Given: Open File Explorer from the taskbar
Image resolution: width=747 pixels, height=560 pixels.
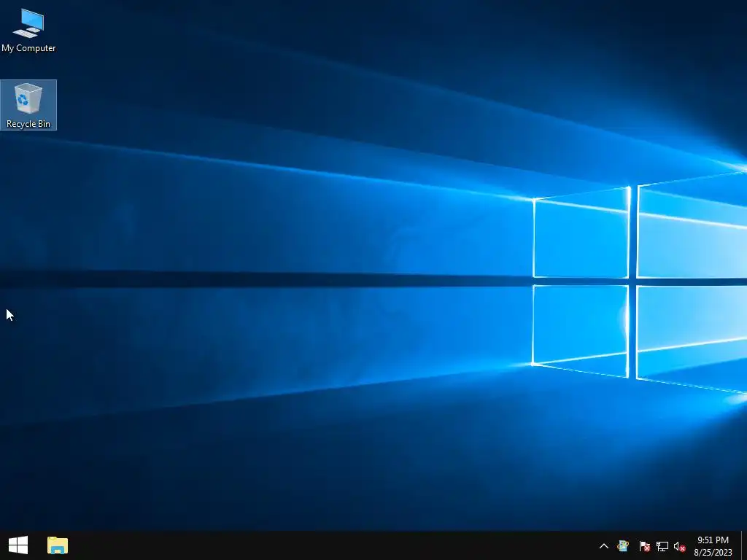Looking at the screenshot, I should pyautogui.click(x=58, y=545).
